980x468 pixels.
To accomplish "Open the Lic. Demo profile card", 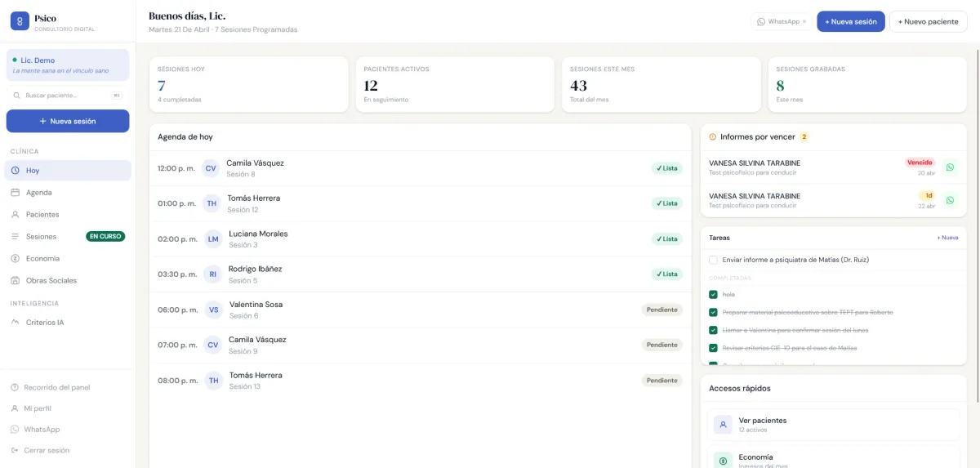I will (68, 65).
